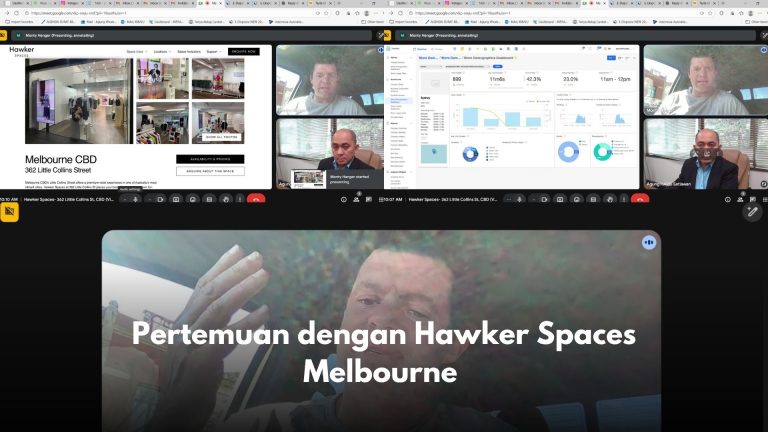Open activities icon in left Meet window
Viewport: 768px width, 432px height.
click(x=381, y=199)
